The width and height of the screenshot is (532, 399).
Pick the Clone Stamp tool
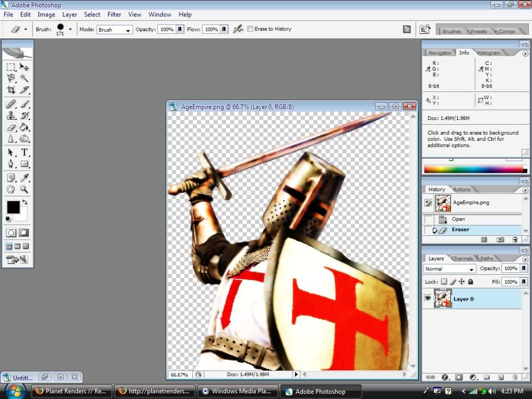tap(11, 116)
